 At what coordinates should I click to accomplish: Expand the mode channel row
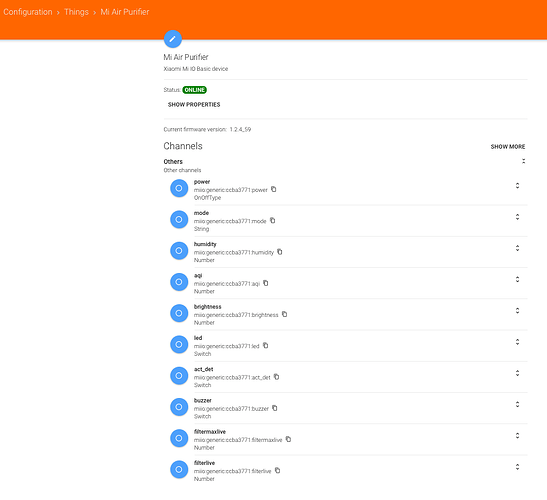pos(517,217)
